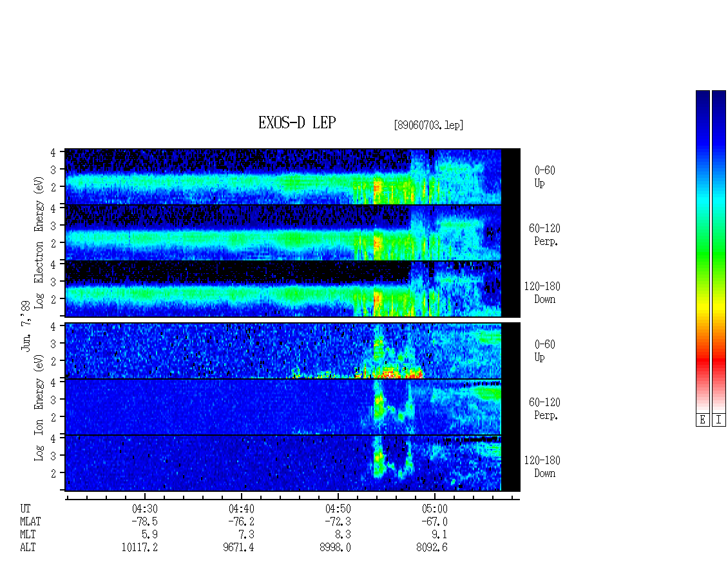Click the MLAT row label
This screenshot has width=728, height=564.
click(30, 521)
